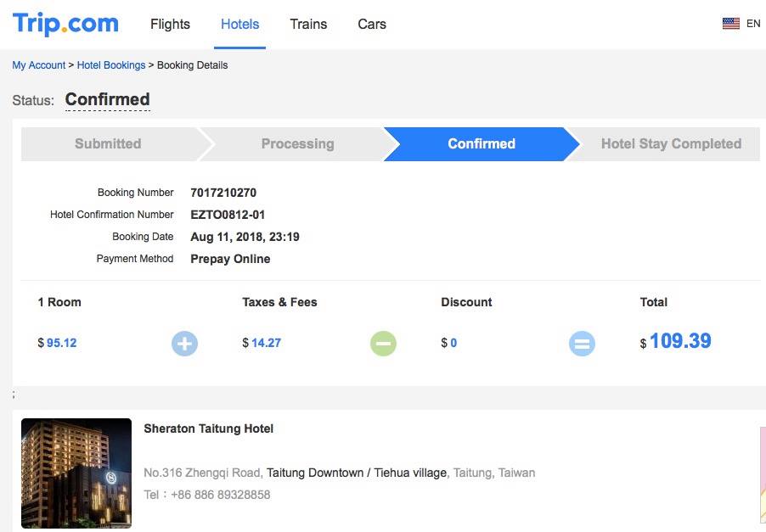Click the Payment Method label

tap(135, 258)
